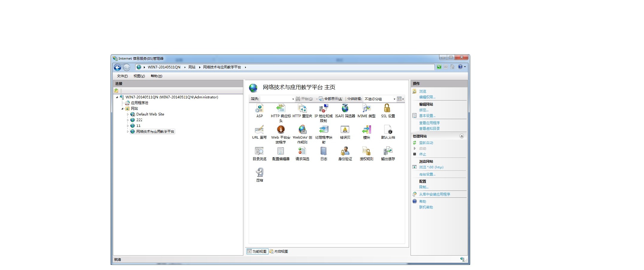The width and height of the screenshot is (644, 270).
Task: Open HTTP 响应标头 feature
Action: [281, 113]
